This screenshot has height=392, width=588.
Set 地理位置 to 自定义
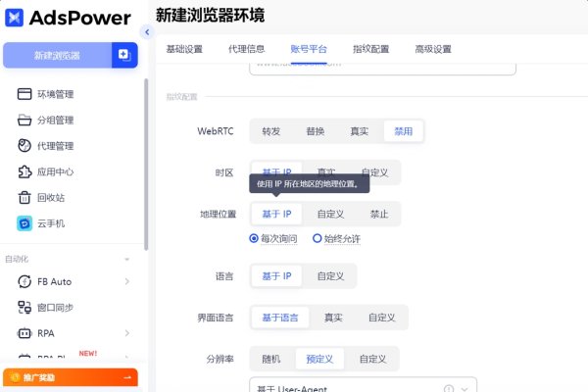point(330,214)
